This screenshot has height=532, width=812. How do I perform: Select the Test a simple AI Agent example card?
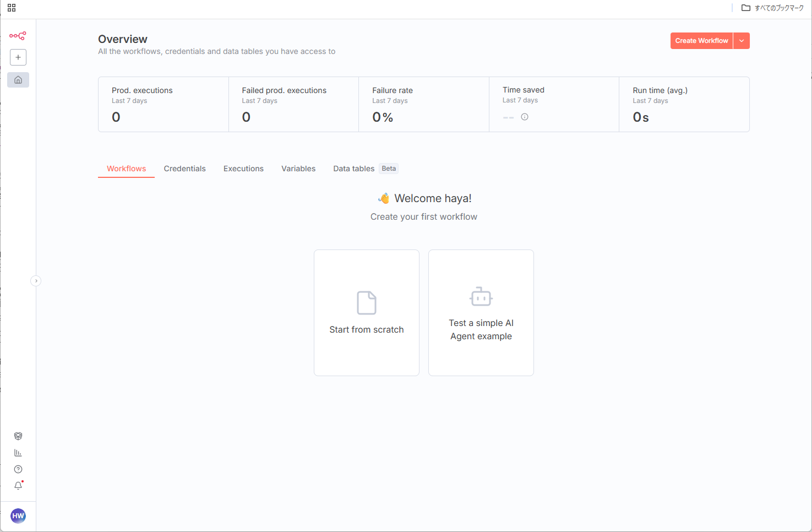click(x=481, y=313)
